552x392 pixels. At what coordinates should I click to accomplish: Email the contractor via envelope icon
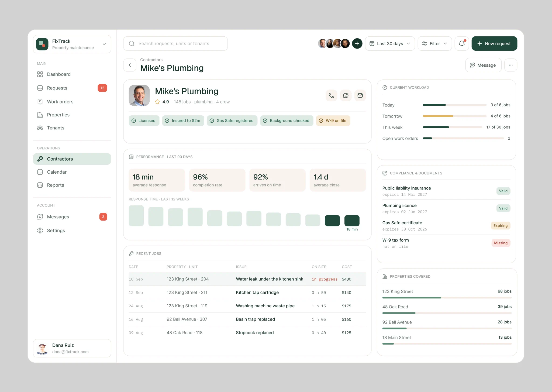point(360,95)
